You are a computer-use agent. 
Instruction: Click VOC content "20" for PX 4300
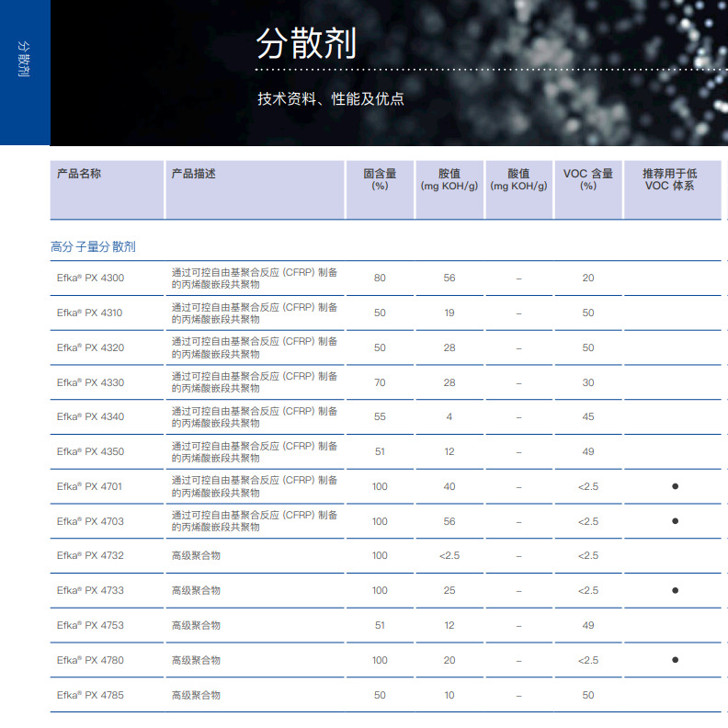(x=587, y=278)
